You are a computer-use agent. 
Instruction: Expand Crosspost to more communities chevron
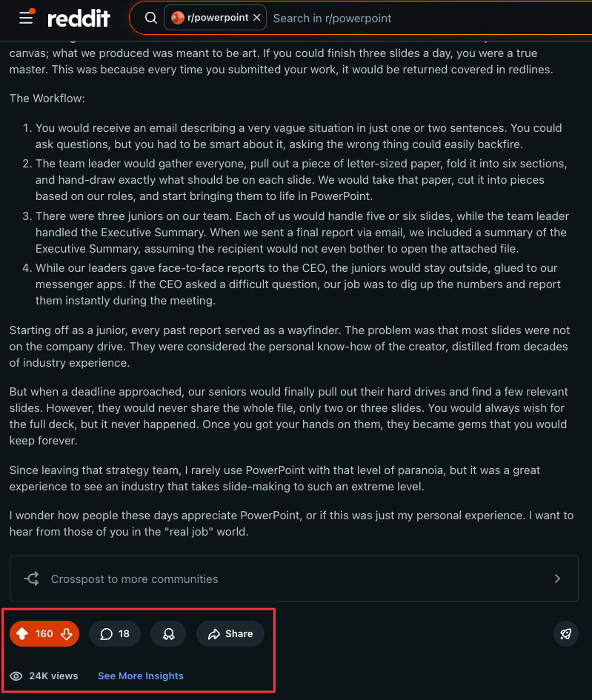tap(557, 579)
